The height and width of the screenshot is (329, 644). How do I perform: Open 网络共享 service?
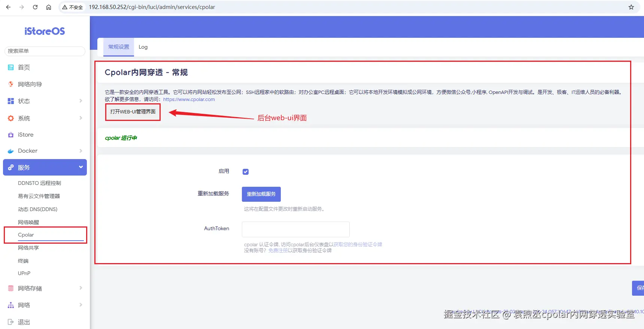pyautogui.click(x=28, y=248)
